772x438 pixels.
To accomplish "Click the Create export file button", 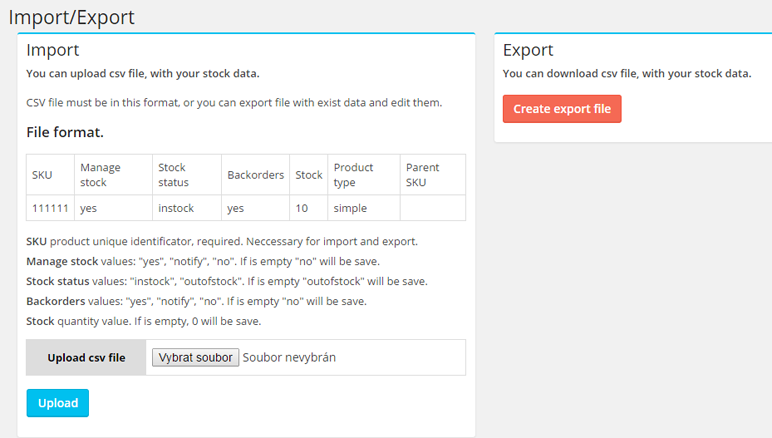I will click(x=562, y=109).
